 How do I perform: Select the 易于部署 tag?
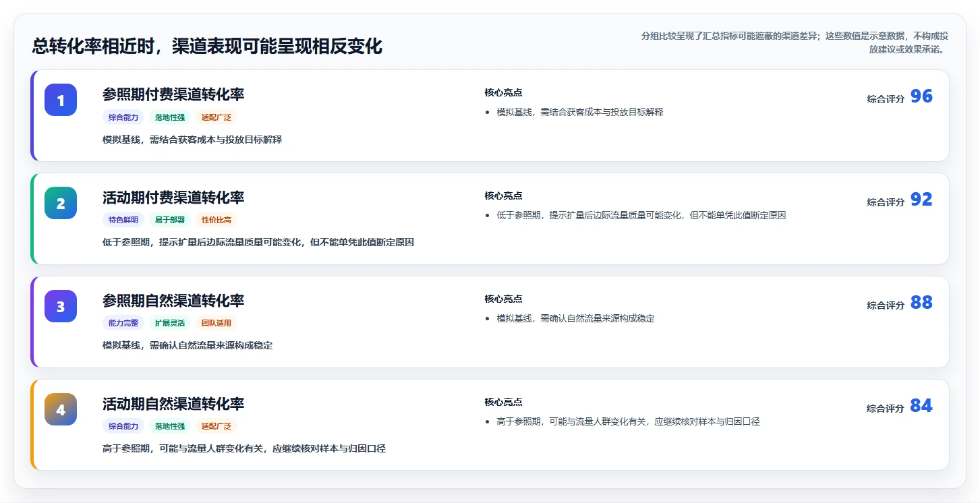pos(170,220)
